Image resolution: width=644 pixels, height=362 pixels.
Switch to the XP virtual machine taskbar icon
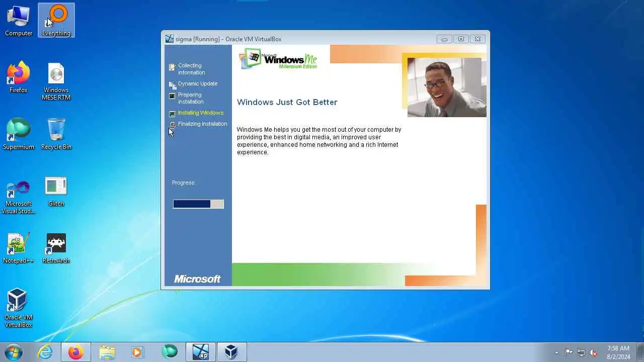point(201,352)
